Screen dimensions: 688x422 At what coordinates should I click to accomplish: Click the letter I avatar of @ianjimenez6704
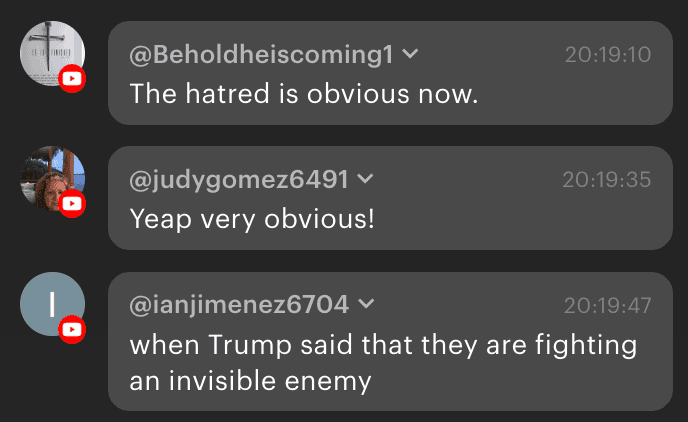pyautogui.click(x=50, y=302)
